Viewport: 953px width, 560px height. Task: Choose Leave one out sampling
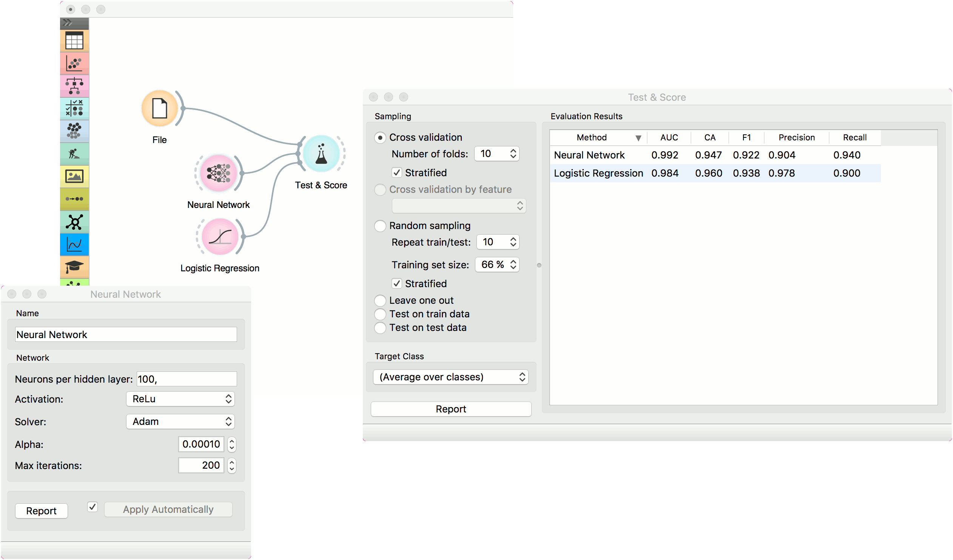[x=380, y=301]
